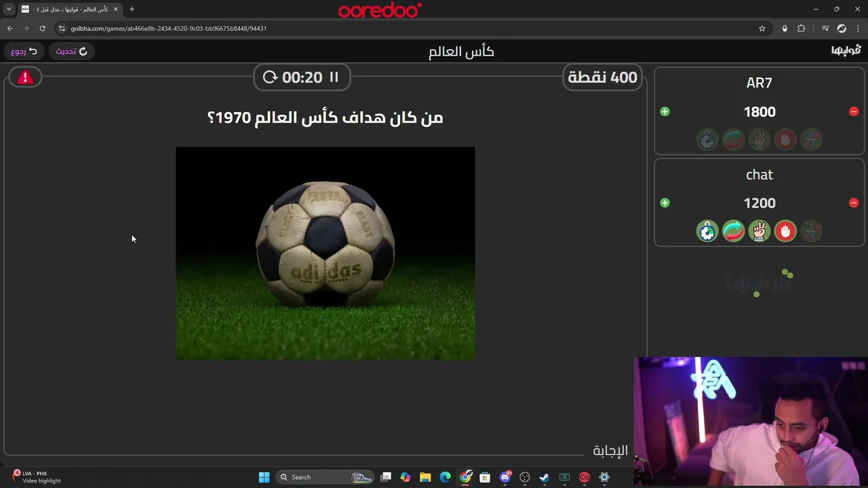Select the AR7 team name
This screenshot has width=868, height=488.
759,83
